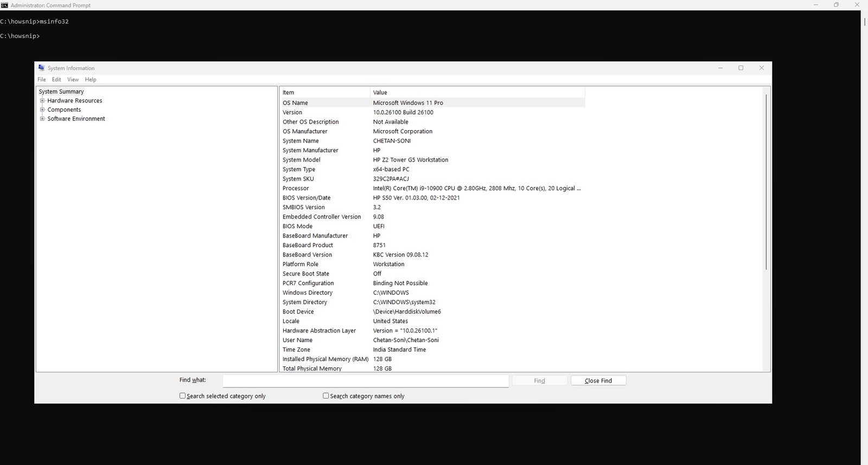Open the Edit menu

click(x=56, y=80)
